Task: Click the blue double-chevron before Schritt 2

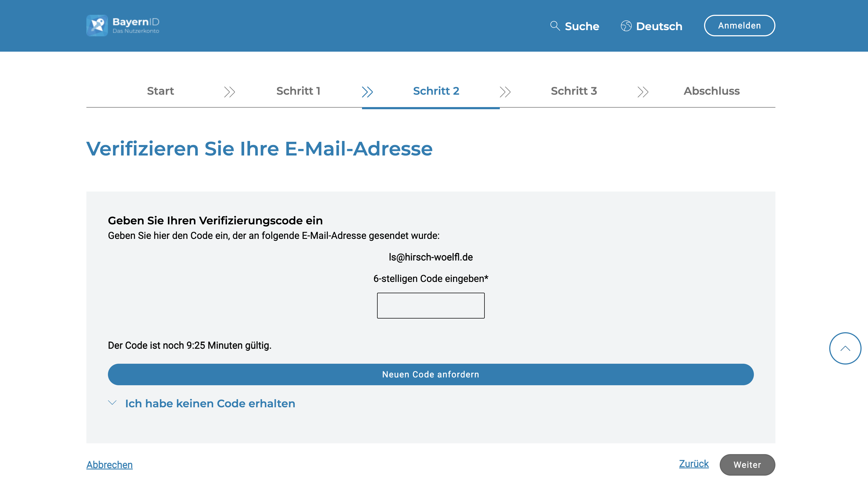Action: pos(367,92)
